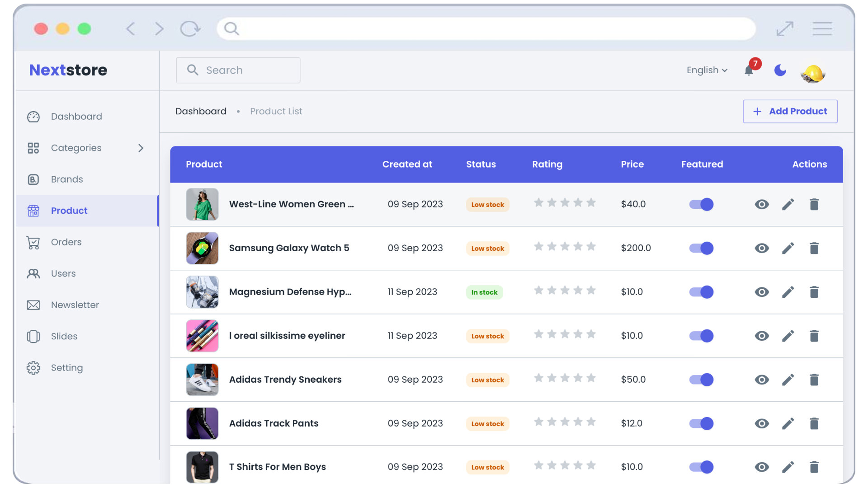
Task: Click the view/eye icon for Adidas Trendy Sneakers
Action: [x=763, y=380]
